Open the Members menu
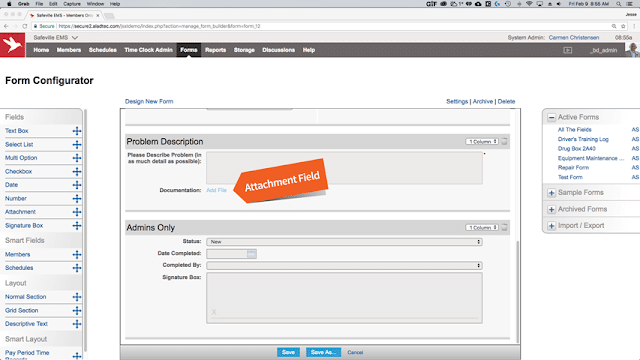The image size is (640, 360). point(69,50)
